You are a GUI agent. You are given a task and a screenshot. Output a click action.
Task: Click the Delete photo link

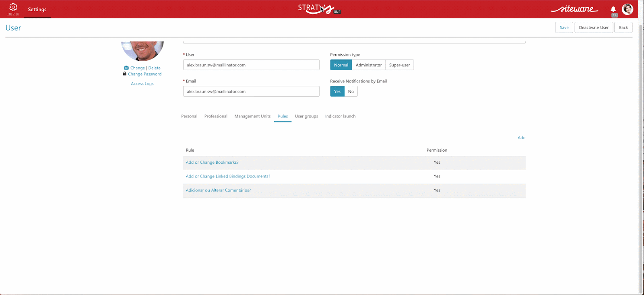coord(154,68)
